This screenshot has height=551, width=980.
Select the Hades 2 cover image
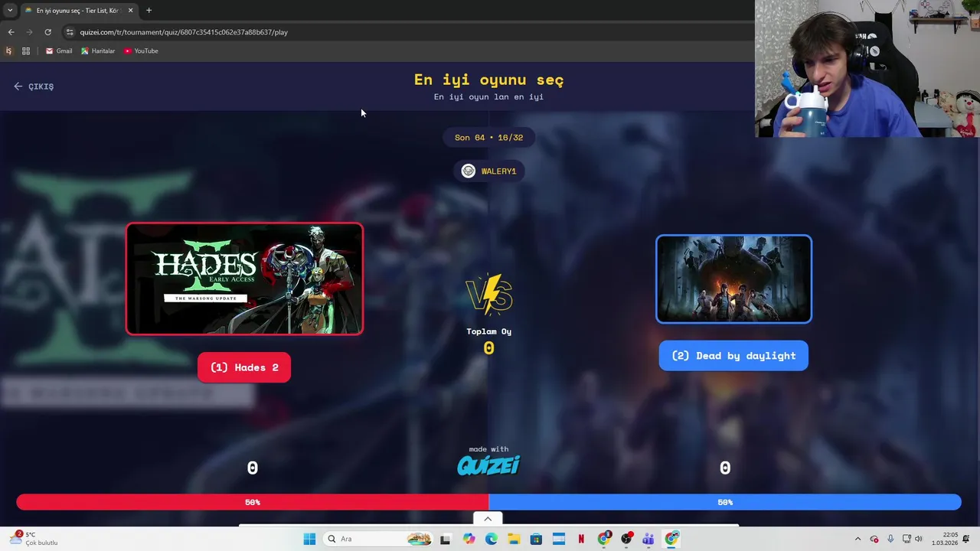click(x=244, y=279)
